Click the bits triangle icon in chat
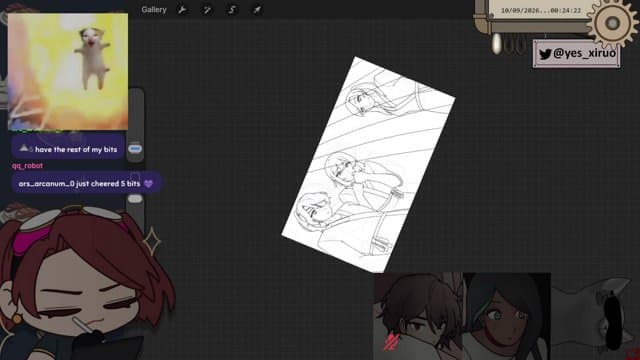This screenshot has width=640, height=360. click(24, 148)
